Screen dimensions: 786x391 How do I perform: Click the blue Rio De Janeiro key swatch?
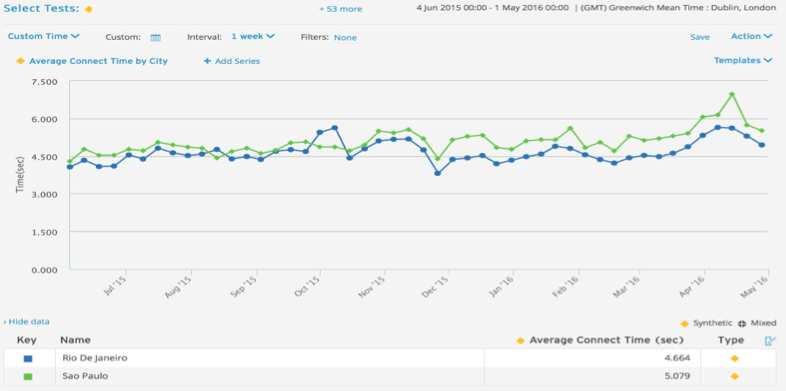point(28,359)
